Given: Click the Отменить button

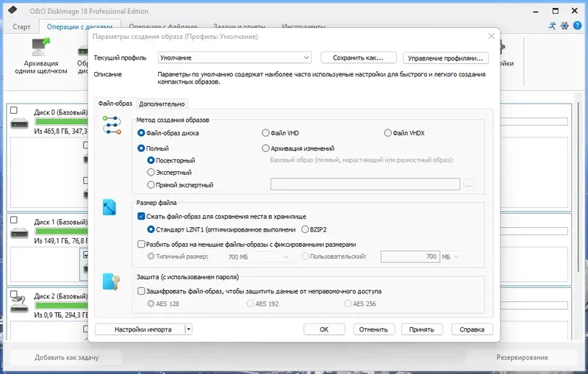Looking at the screenshot, I should coord(373,329).
